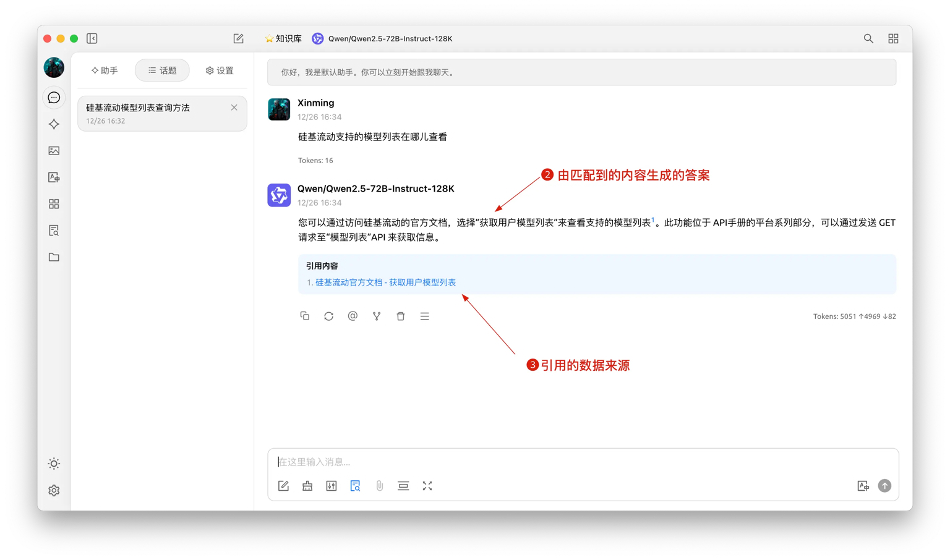Mention another model using the @ icon

353,316
